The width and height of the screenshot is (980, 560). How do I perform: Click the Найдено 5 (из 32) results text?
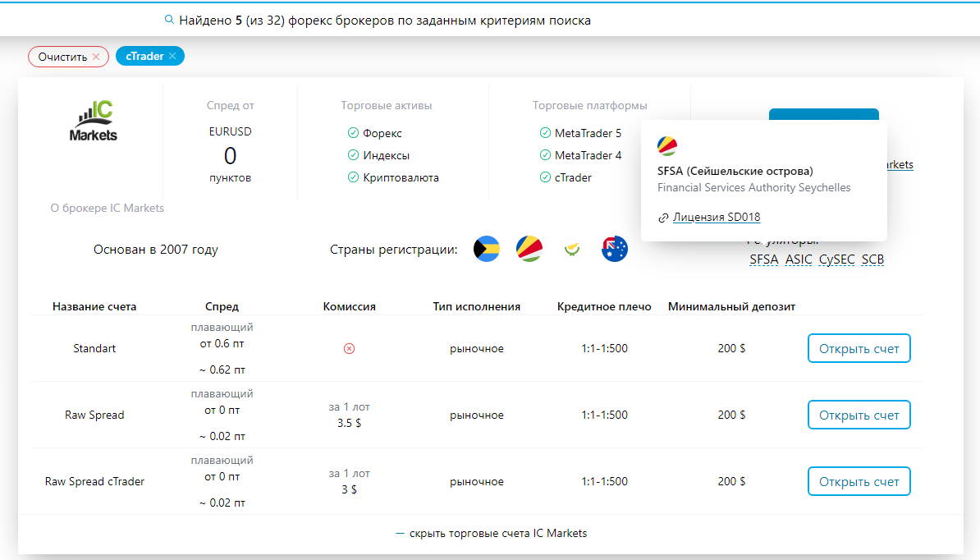[385, 21]
